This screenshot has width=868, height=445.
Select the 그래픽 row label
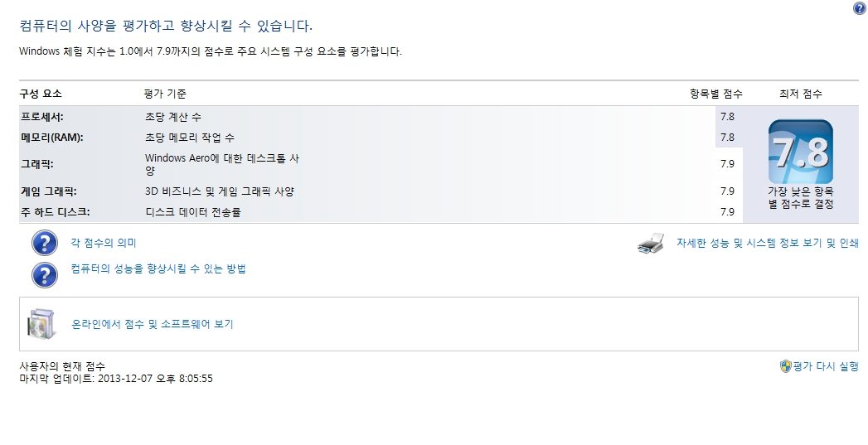pos(37,164)
